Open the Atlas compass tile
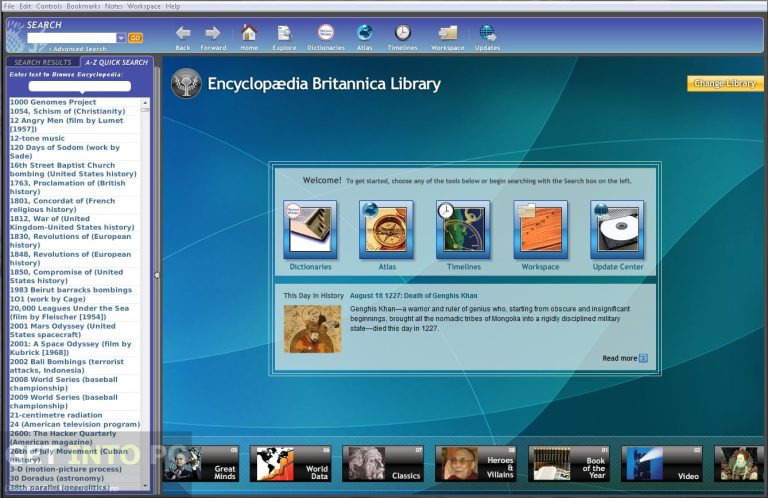This screenshot has height=498, width=768. pyautogui.click(x=386, y=230)
